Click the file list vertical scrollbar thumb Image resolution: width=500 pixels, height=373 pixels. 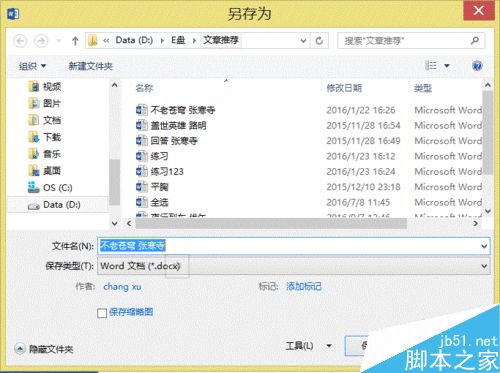click(488, 132)
